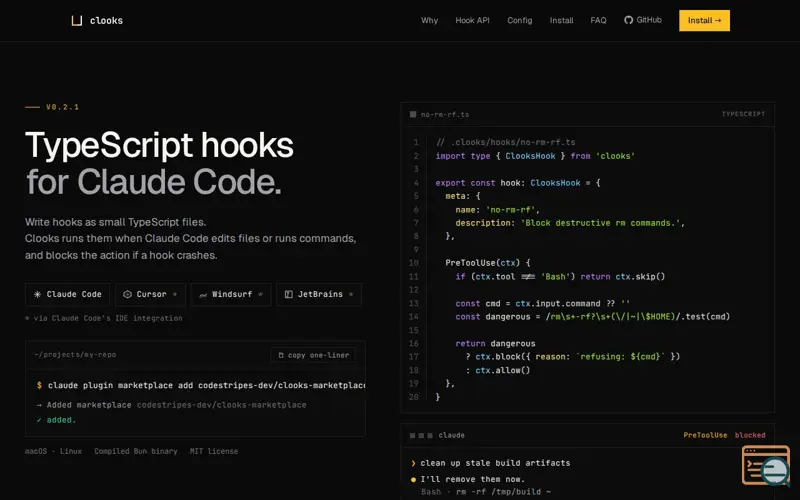Screen dimensions: 800x500
Task: Click the red blocked status label
Action: click(x=750, y=435)
